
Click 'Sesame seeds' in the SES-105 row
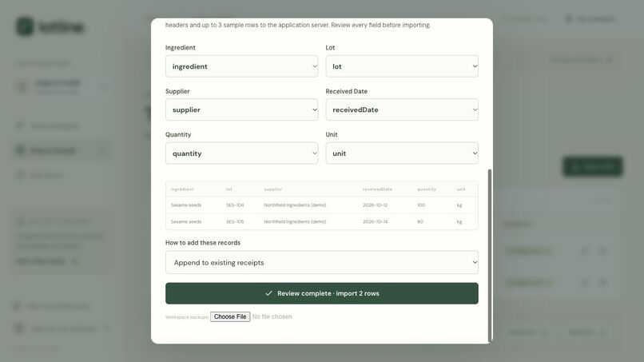click(186, 222)
